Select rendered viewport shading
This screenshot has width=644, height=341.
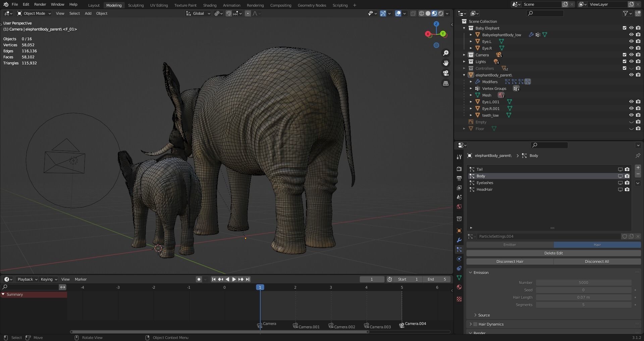click(441, 13)
